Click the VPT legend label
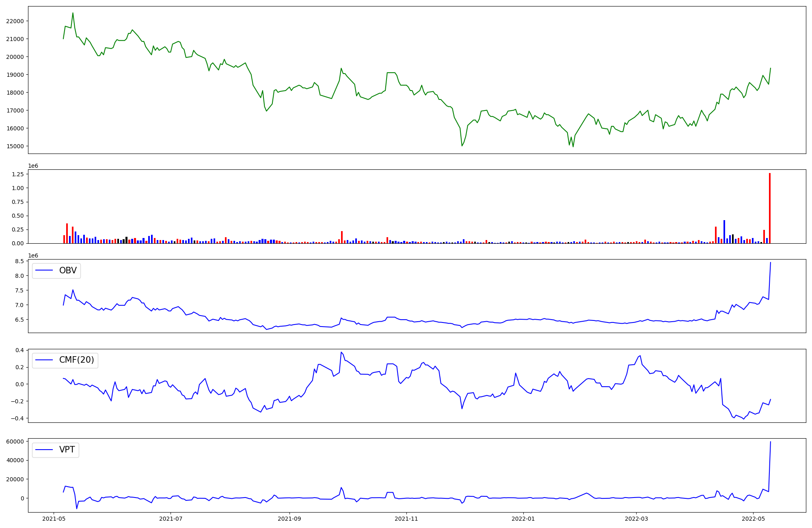Viewport: 812px width, 528px height. 67,450
